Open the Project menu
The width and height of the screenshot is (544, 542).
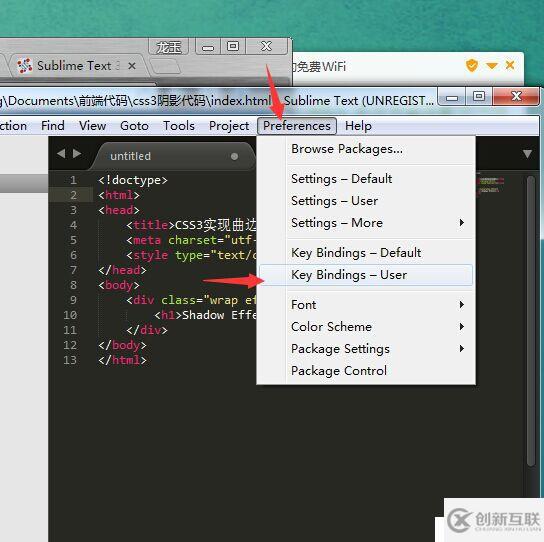[x=229, y=126]
